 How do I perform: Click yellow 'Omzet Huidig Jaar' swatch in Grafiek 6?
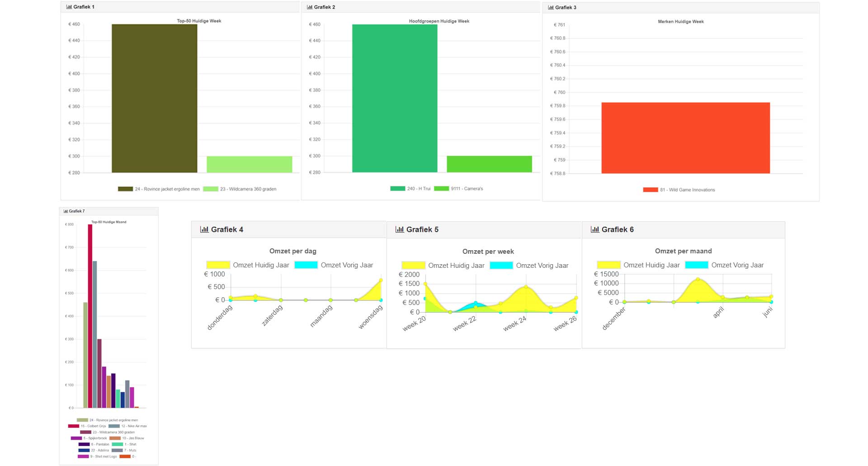pos(609,265)
